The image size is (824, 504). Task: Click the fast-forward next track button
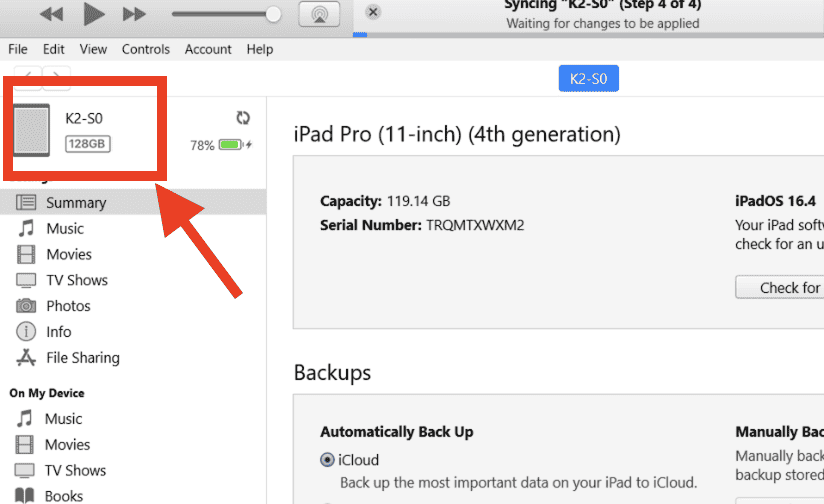point(134,14)
